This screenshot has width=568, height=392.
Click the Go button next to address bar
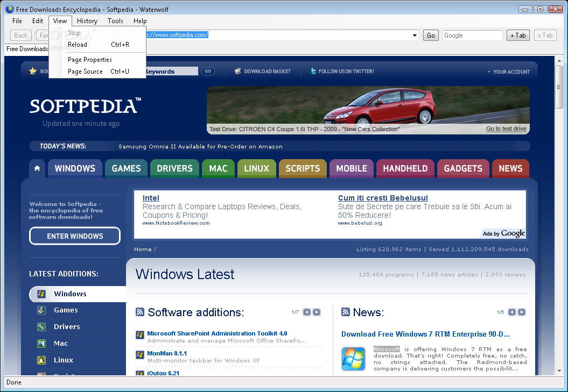click(431, 35)
